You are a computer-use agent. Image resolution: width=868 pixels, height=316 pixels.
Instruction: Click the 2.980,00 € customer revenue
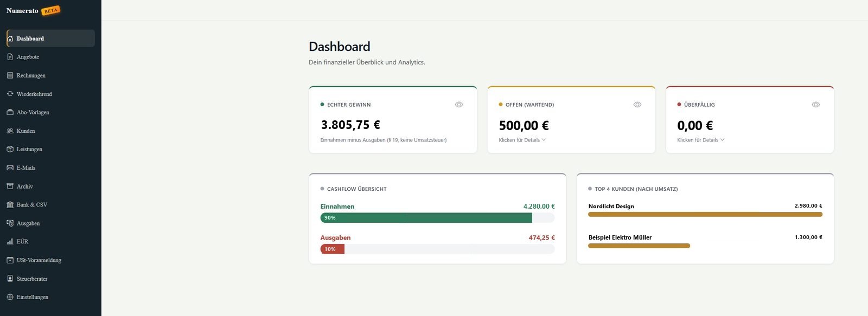tap(808, 206)
